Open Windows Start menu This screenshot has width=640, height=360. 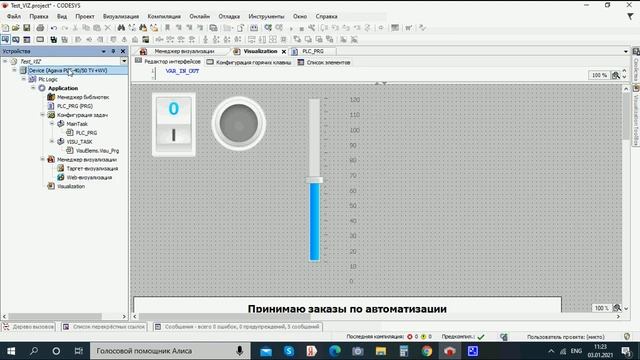[x=11, y=351]
